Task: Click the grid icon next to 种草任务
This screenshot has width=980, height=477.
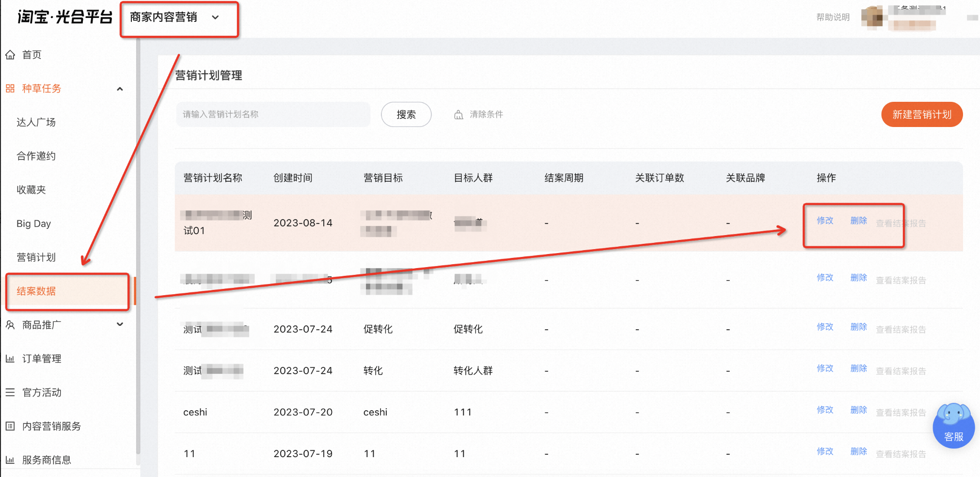Action: coord(10,88)
